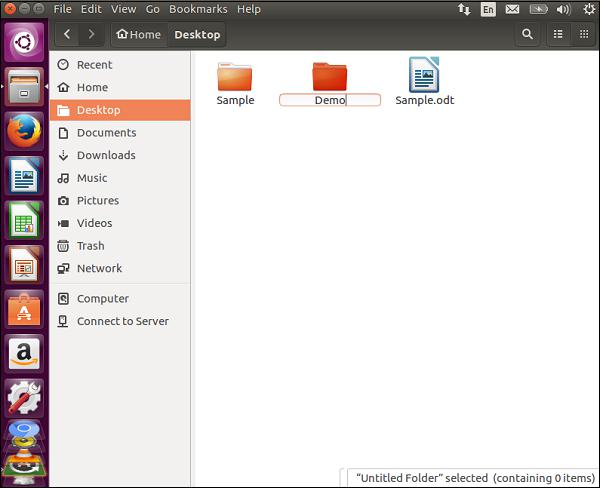Go forward with the right arrow button
This screenshot has width=600, height=488.
tap(92, 34)
